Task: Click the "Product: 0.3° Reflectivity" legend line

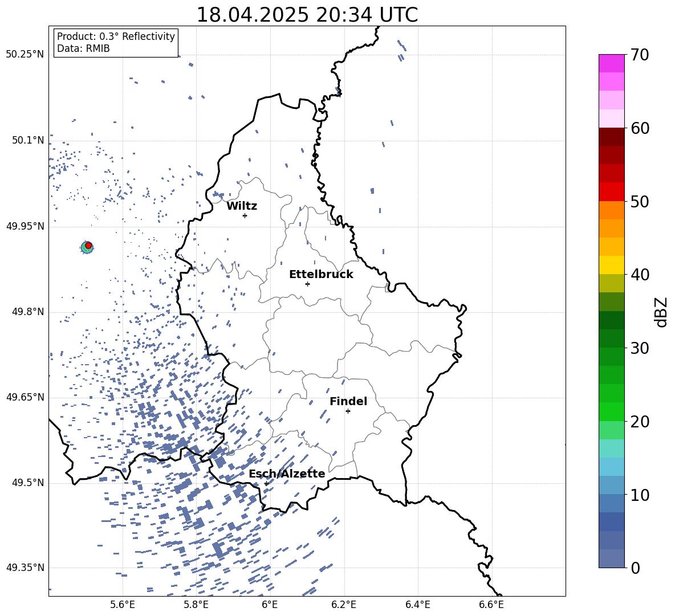Action: pyautogui.click(x=116, y=36)
